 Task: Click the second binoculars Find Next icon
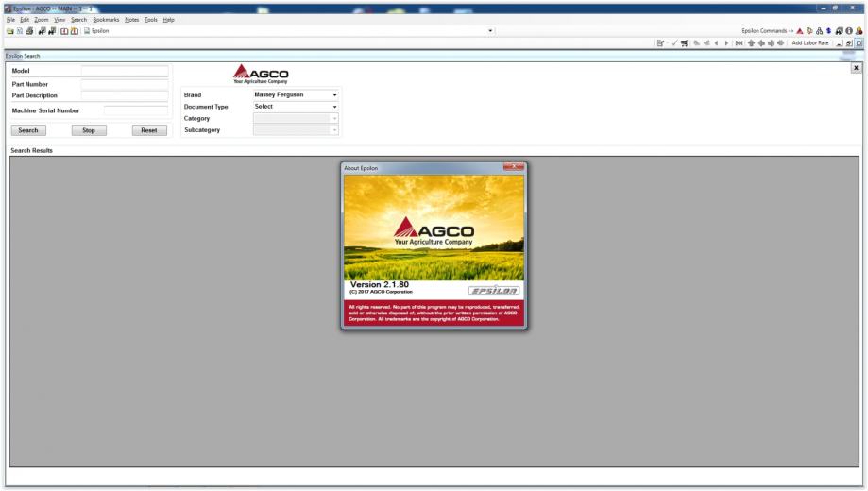click(x=52, y=31)
